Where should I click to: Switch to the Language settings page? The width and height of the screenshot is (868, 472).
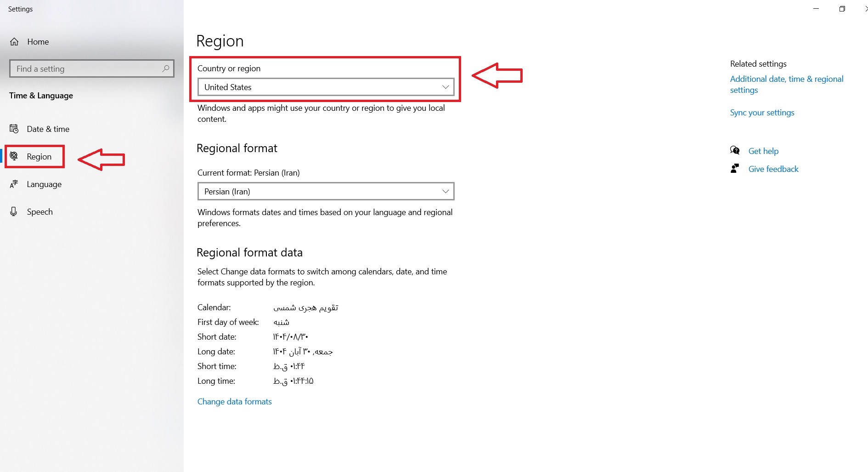pos(44,184)
